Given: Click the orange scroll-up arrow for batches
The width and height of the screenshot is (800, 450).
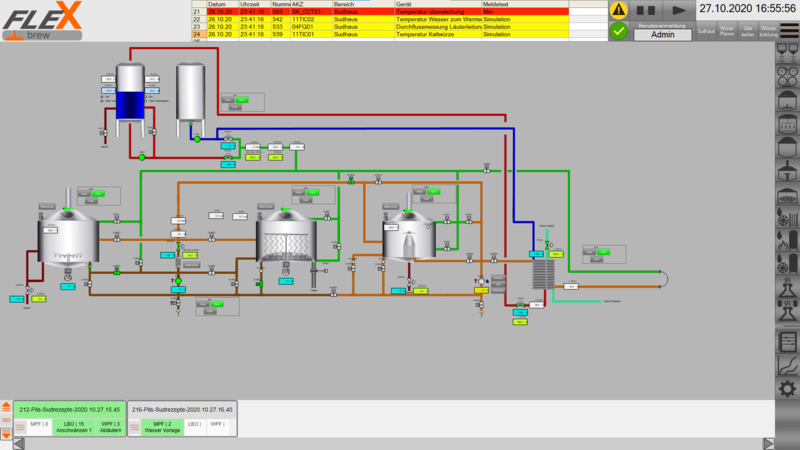Looking at the screenshot, I should point(6,407).
